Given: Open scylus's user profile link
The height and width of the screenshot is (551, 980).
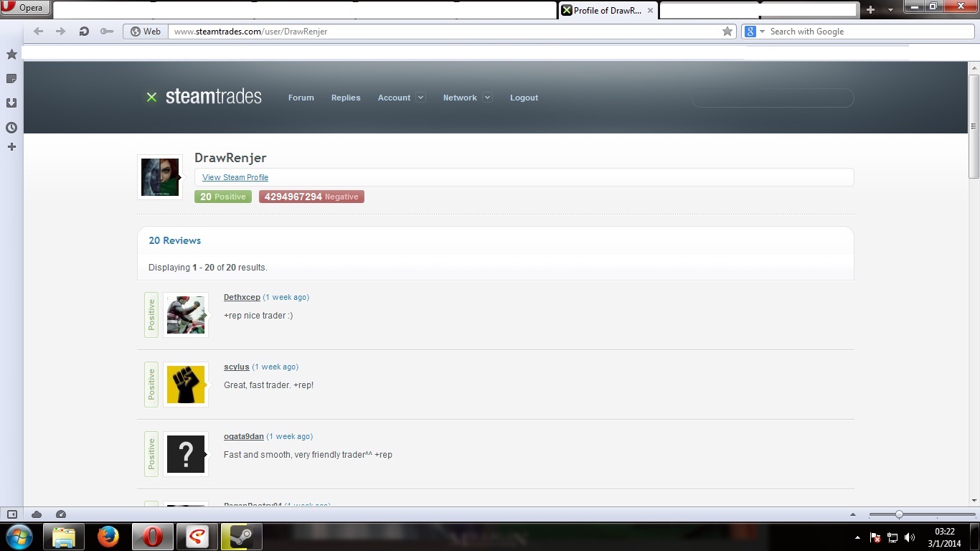Looking at the screenshot, I should pyautogui.click(x=237, y=367).
